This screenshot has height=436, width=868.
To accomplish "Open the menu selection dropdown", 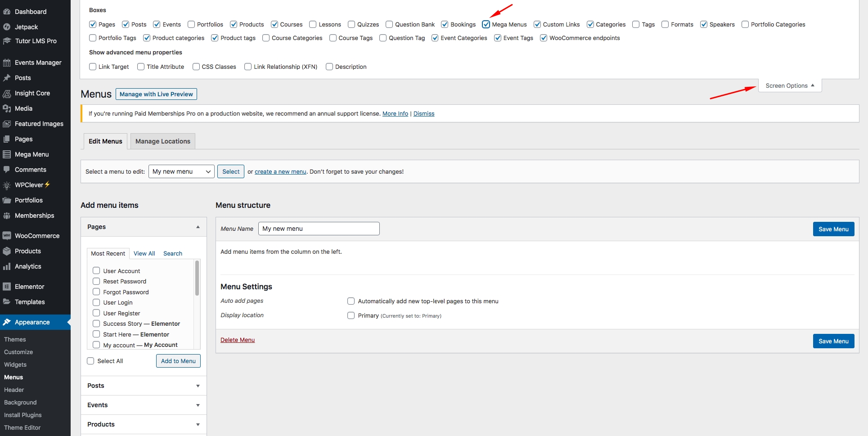I will coord(181,171).
